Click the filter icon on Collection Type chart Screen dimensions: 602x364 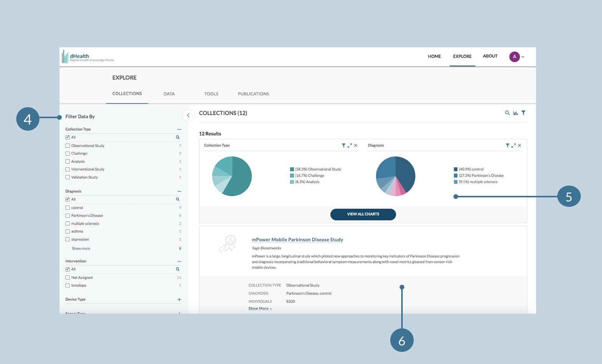(344, 145)
